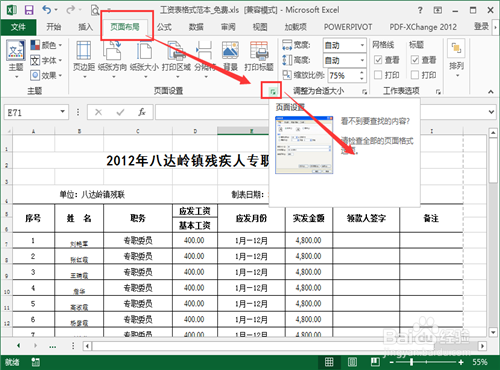Click Margins (页边距) icon
This screenshot has height=370, width=500.
coord(84,59)
